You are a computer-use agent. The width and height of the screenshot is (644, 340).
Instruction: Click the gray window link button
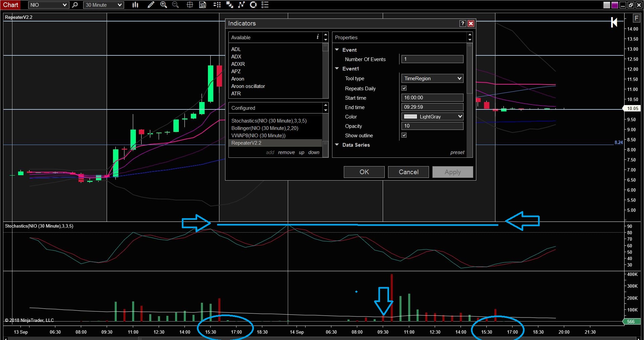[x=607, y=5]
